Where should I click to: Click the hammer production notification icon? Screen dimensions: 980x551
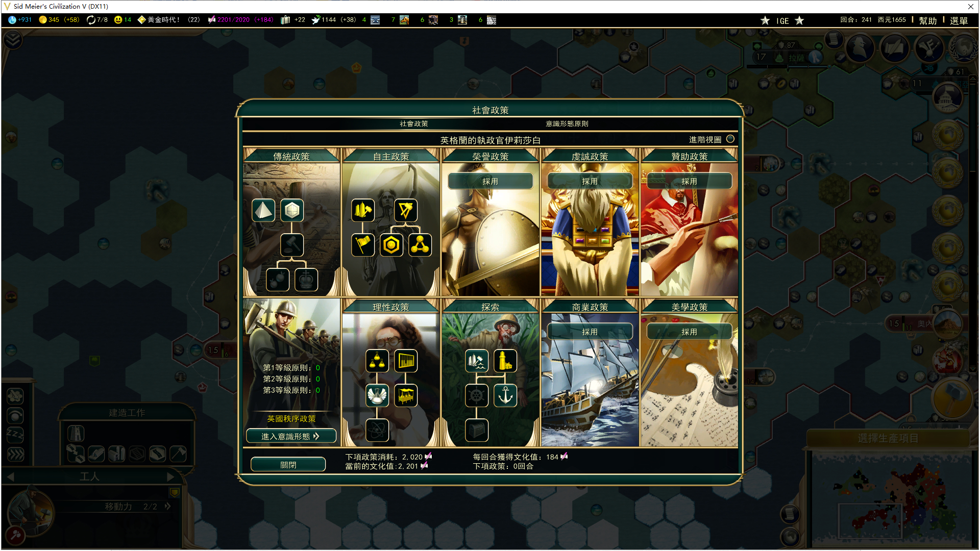click(951, 397)
